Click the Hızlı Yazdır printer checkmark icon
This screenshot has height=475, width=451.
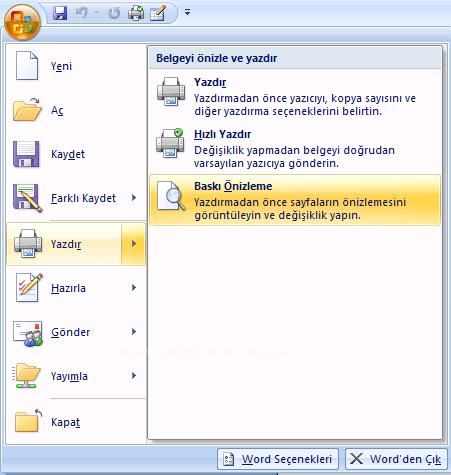point(170,143)
